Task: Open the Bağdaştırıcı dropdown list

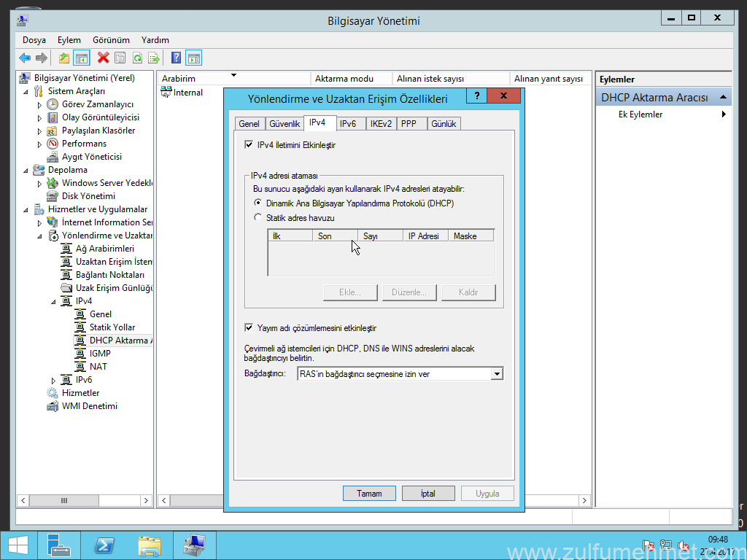Action: tap(497, 374)
